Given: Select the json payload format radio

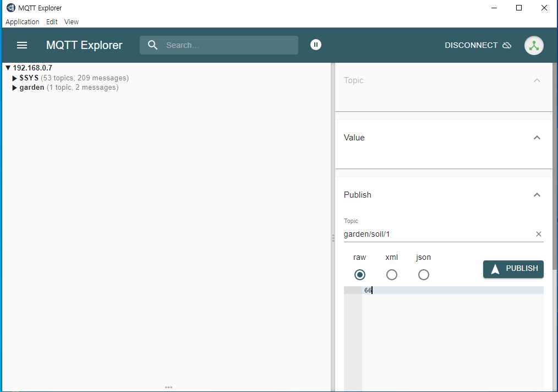Looking at the screenshot, I should coord(424,275).
